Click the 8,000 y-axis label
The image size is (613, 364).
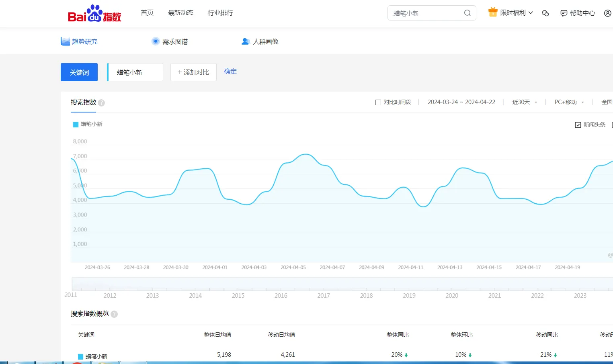pos(80,141)
